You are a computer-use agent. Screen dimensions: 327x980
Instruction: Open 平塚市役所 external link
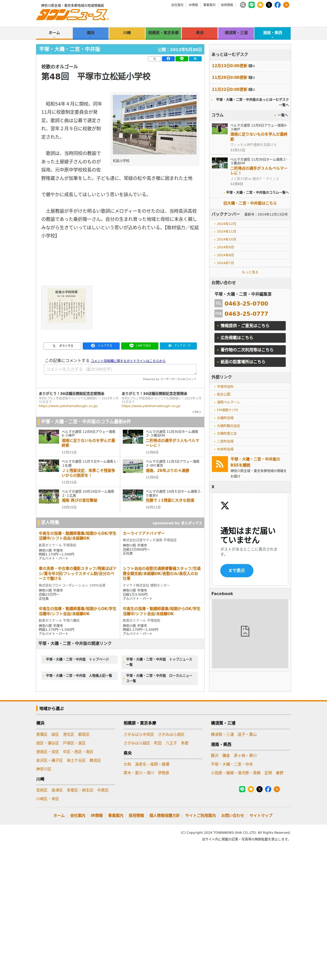pos(225,386)
